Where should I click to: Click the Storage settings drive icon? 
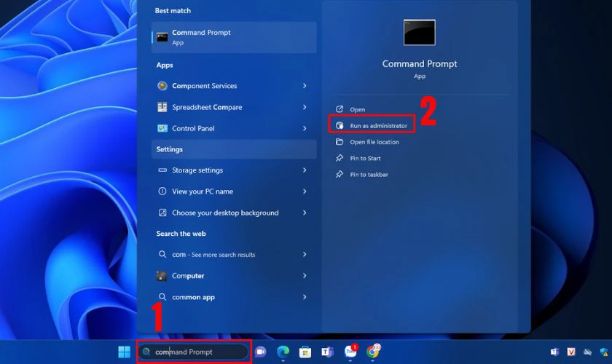(162, 170)
